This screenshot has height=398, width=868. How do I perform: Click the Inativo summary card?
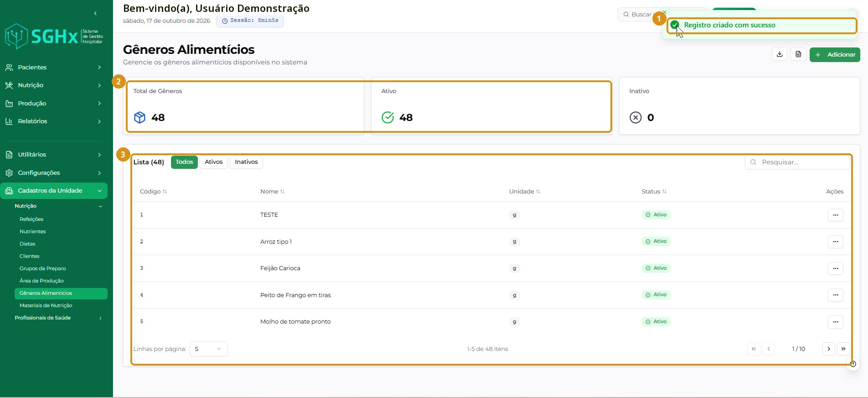(x=739, y=106)
